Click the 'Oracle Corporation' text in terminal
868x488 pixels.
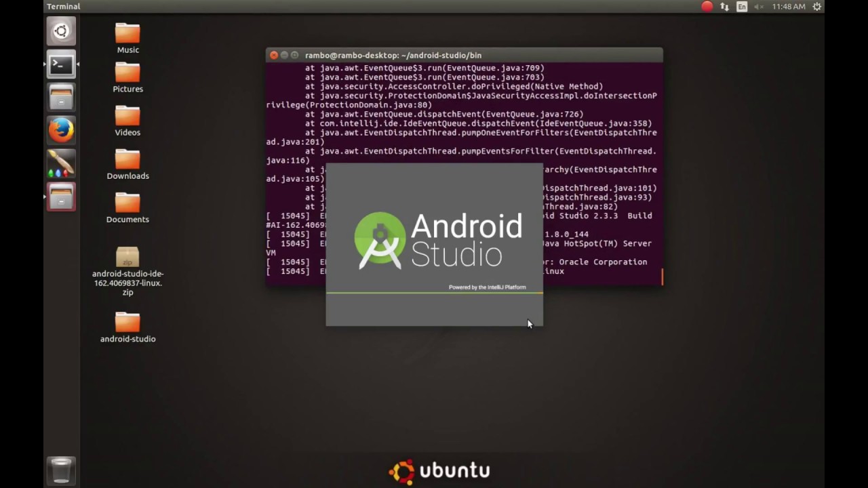pyautogui.click(x=603, y=262)
